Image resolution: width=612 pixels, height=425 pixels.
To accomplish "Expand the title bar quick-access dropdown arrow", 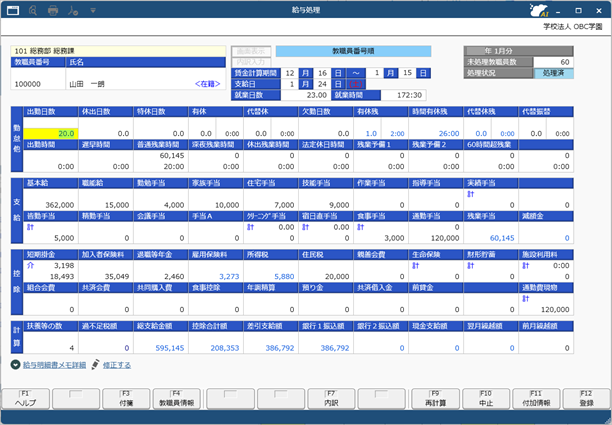I will 93,11.
